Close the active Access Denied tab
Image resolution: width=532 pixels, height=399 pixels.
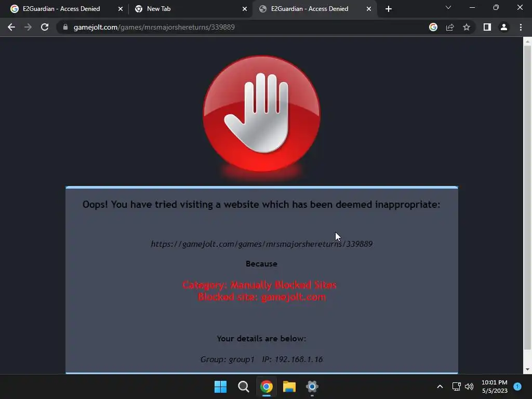pyautogui.click(x=369, y=9)
